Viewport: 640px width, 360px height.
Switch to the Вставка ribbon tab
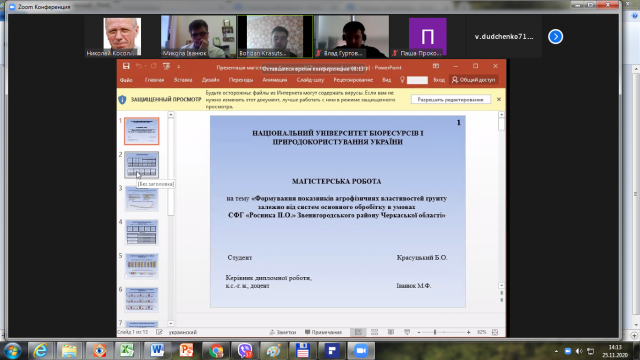(183, 80)
